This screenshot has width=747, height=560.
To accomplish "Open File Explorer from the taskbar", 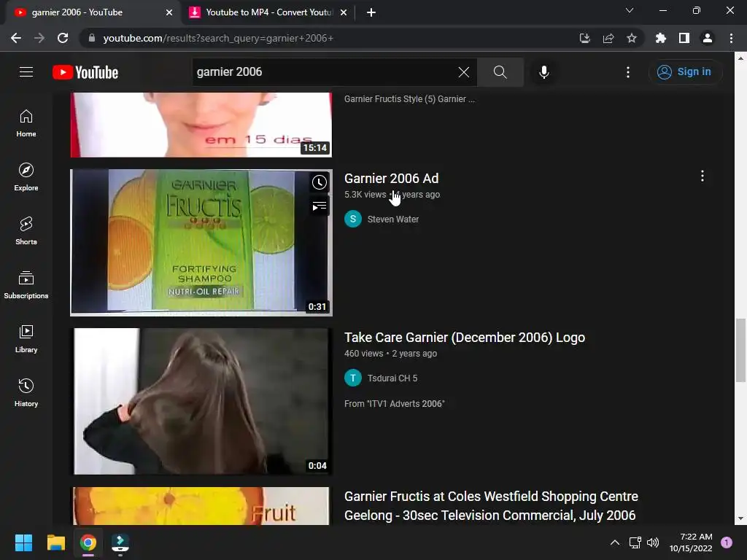I will click(x=55, y=542).
